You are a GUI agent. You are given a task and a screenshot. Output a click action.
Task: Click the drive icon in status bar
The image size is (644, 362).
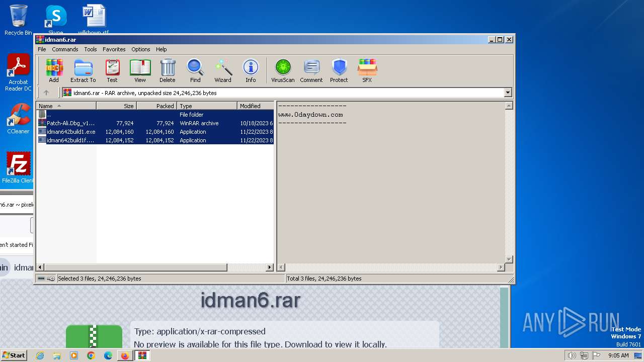click(x=41, y=279)
